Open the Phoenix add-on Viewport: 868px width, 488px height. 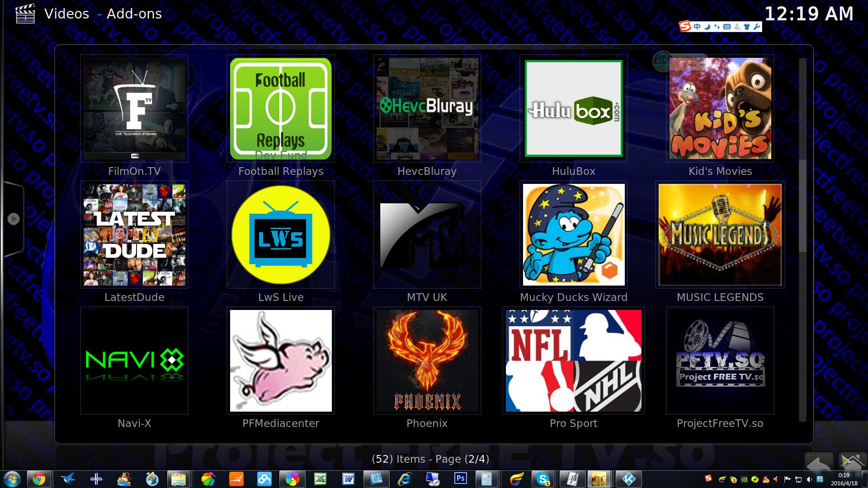[x=427, y=361]
